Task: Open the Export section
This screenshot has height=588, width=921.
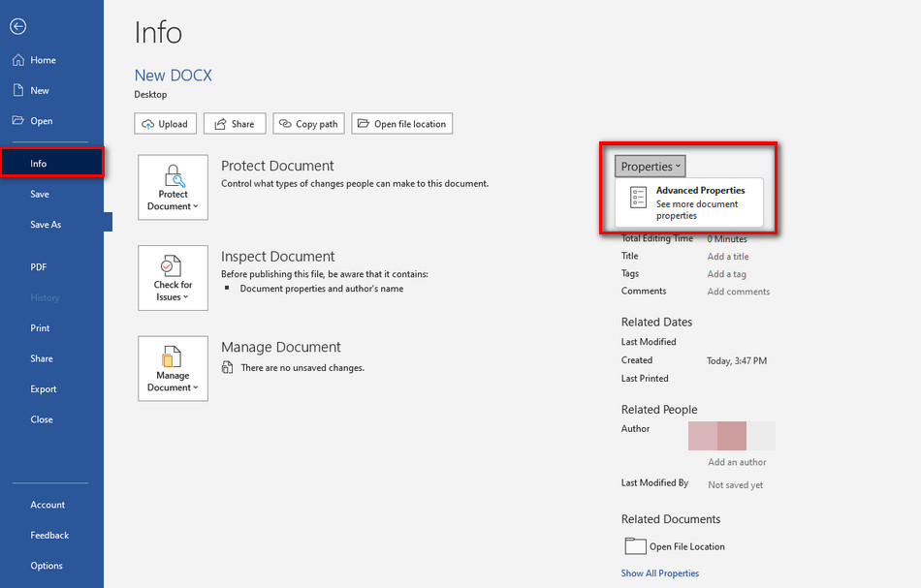Action: pos(43,388)
